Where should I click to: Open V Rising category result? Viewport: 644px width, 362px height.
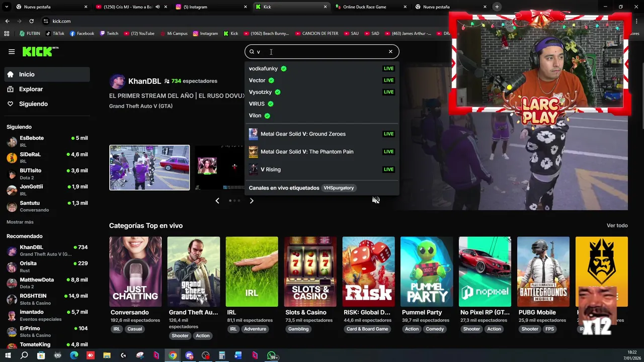pos(321,169)
